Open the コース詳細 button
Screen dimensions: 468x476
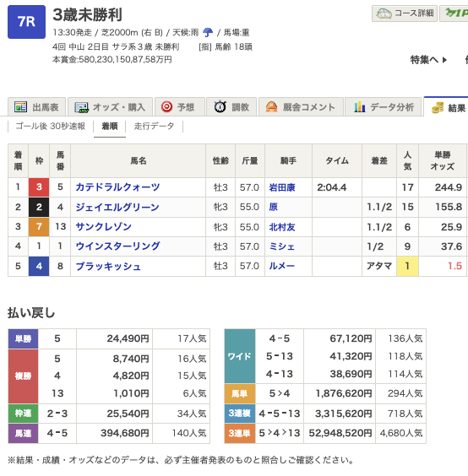[x=405, y=14]
